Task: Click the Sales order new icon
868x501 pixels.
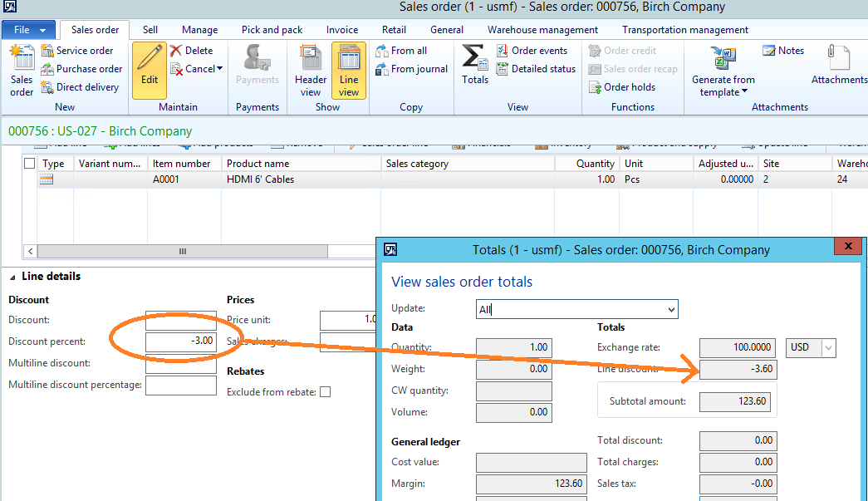Action: coord(22,71)
